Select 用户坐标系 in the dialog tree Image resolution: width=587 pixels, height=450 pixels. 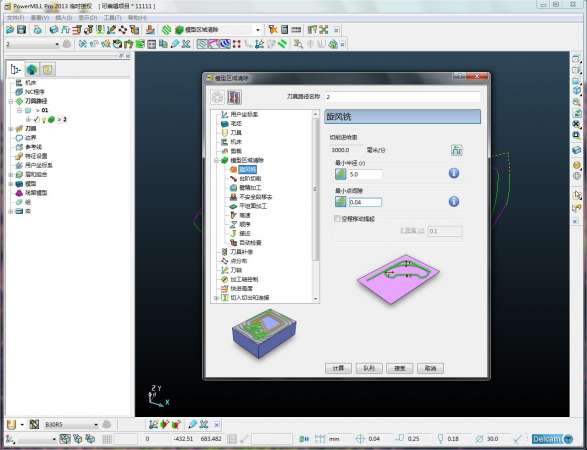[244, 114]
